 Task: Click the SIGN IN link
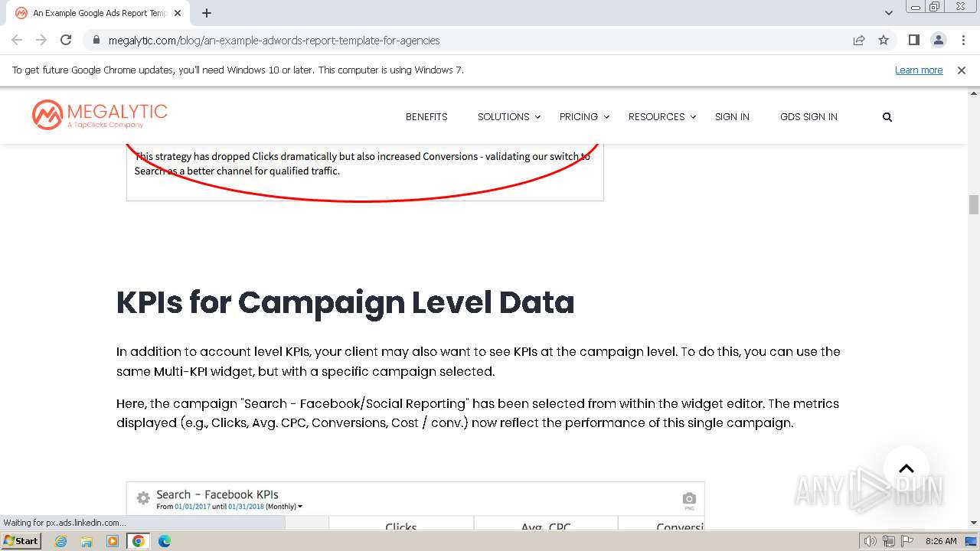[x=732, y=117]
